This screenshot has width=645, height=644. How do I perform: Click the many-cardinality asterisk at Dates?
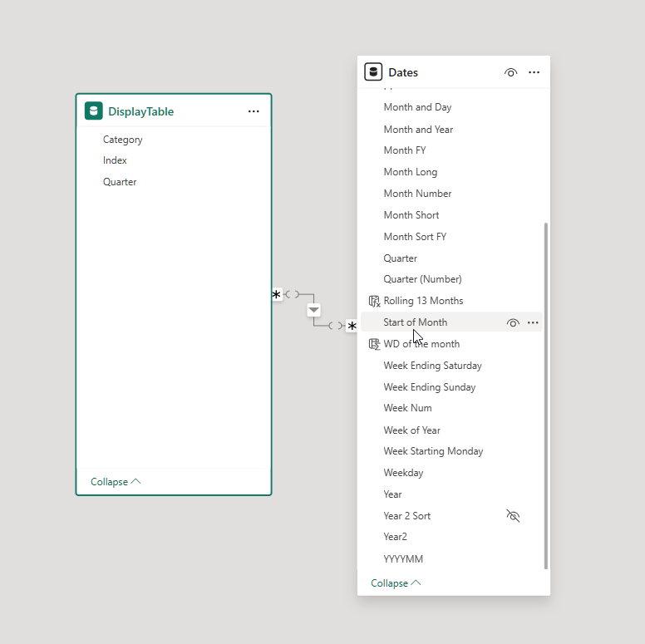click(x=352, y=326)
